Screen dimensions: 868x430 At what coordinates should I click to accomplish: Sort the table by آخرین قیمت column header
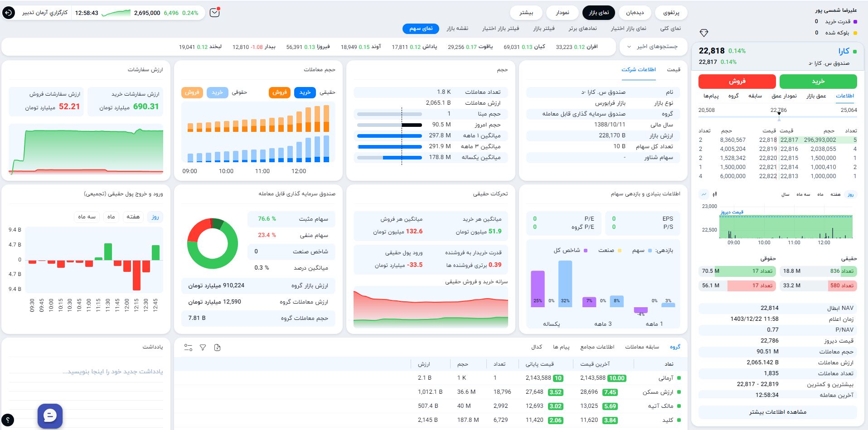pos(595,364)
